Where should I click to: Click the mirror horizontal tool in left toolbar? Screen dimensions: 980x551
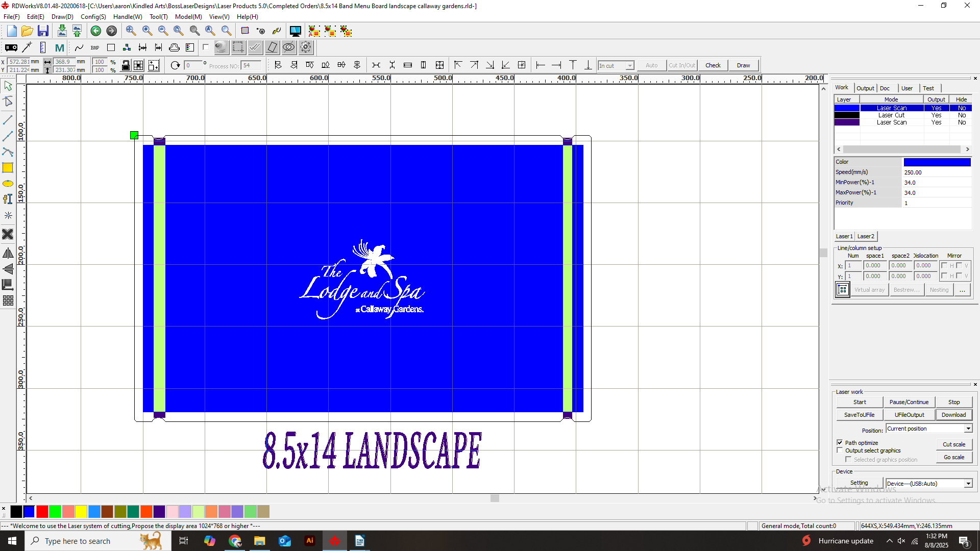click(x=8, y=253)
